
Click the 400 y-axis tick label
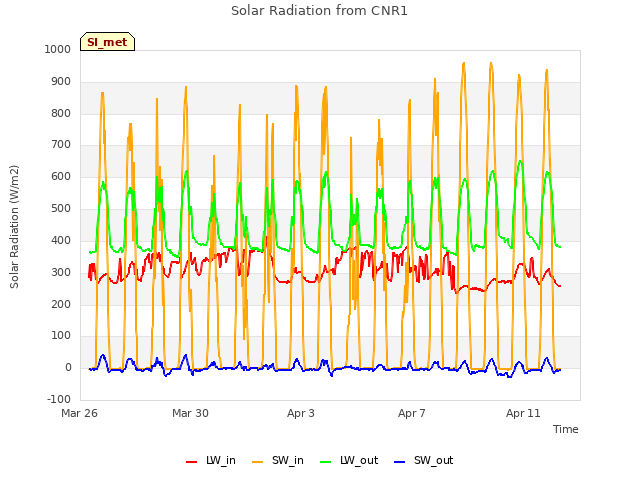tap(61, 240)
